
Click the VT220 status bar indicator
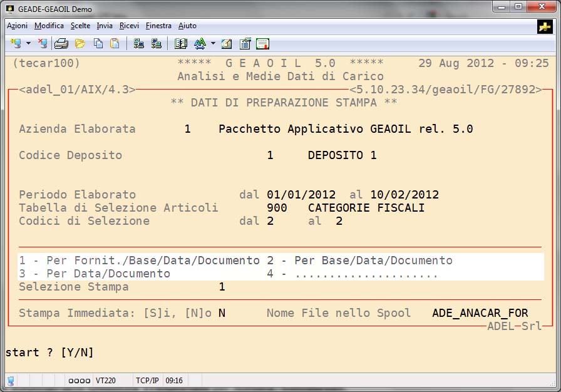tap(106, 380)
